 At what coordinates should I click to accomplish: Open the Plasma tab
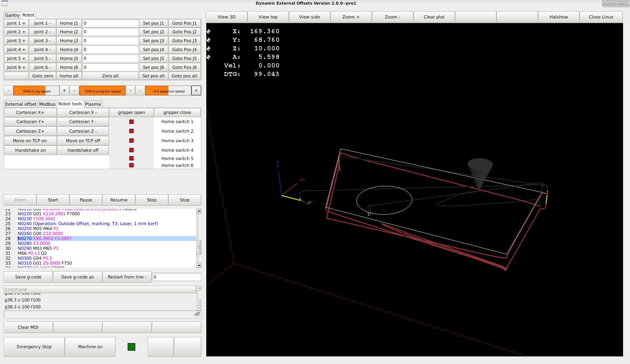(x=93, y=104)
